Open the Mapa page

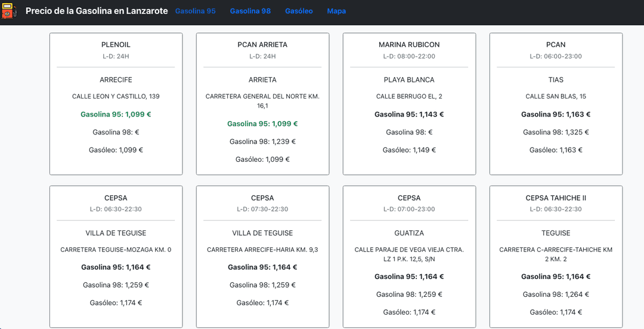pos(336,11)
